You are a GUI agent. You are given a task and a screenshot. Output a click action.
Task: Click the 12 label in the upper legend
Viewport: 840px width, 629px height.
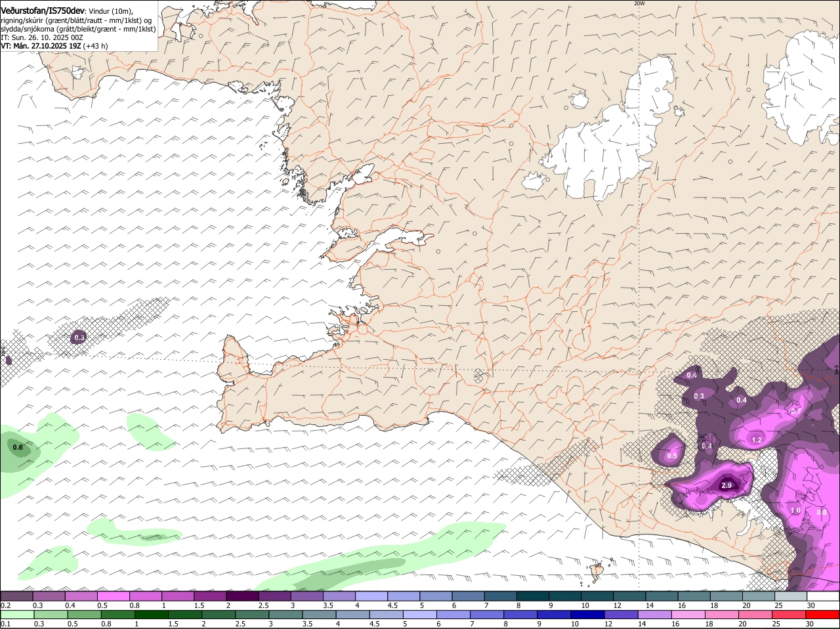[617, 605]
